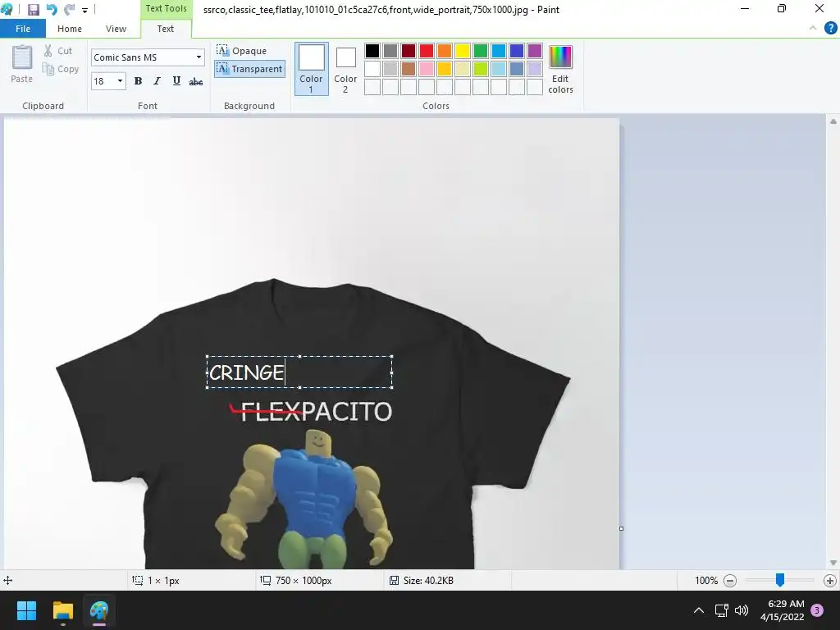Image resolution: width=840 pixels, height=630 pixels.
Task: Toggle italic formatting
Action: coord(157,81)
